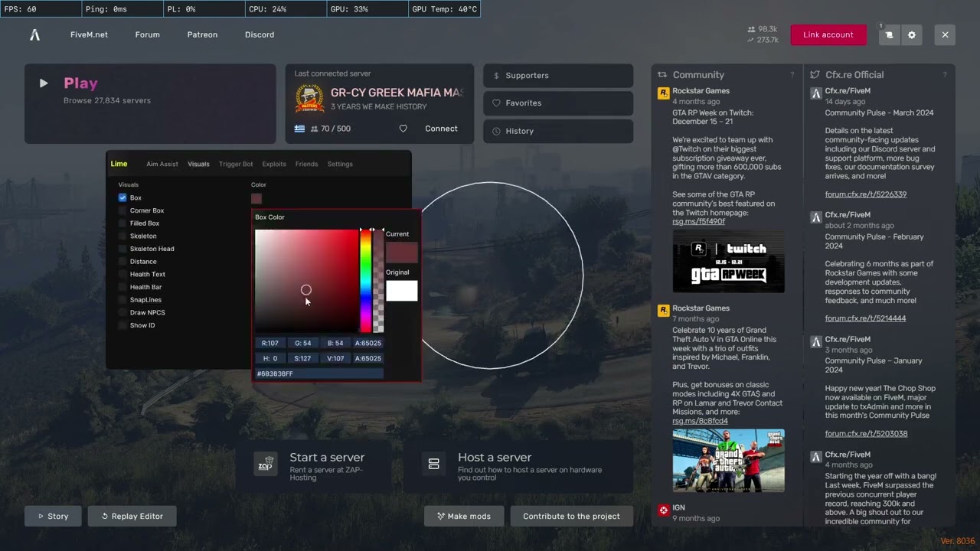Enable the Draw NPCS checkbox
This screenshot has height=551, width=980.
coord(122,312)
